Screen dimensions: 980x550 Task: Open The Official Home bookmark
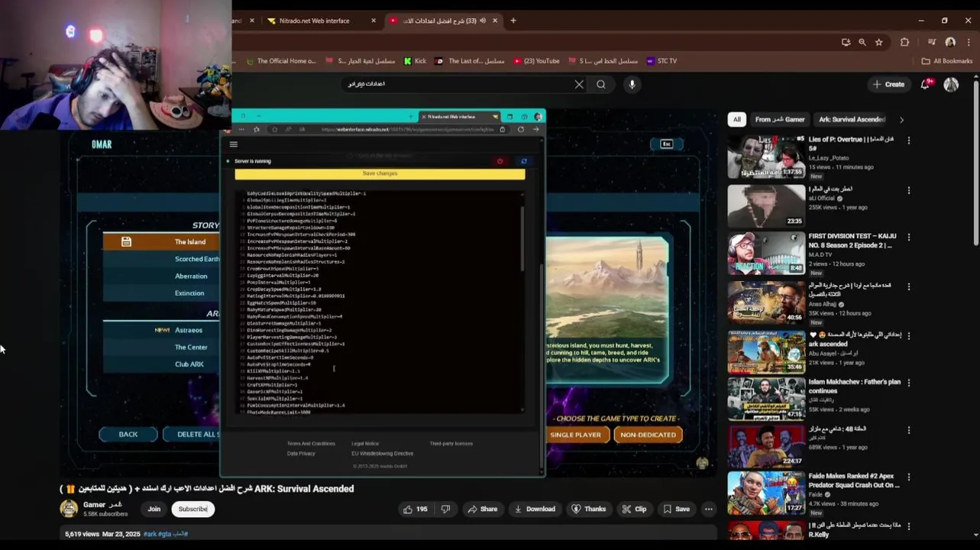pos(280,61)
